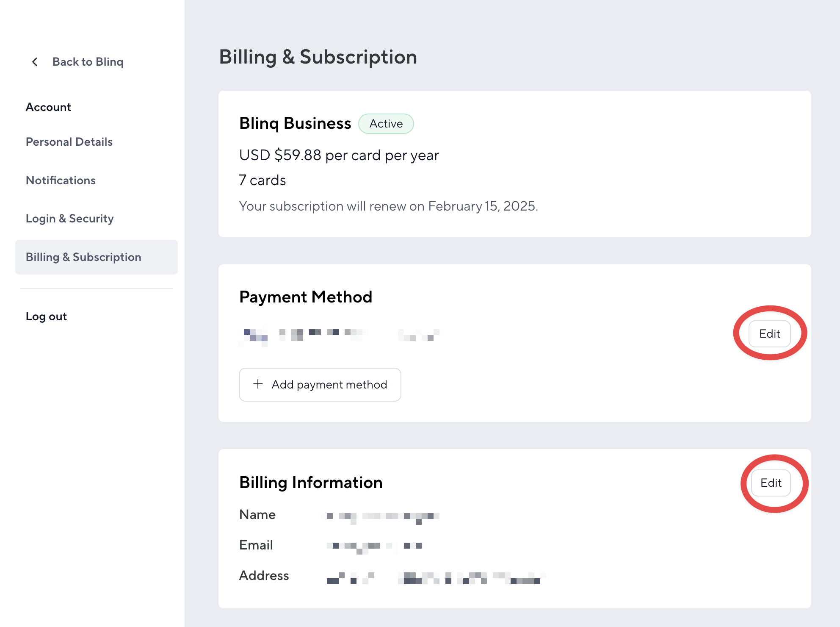The image size is (840, 627).
Task: Click the Payment Method heading
Action: pyautogui.click(x=306, y=297)
